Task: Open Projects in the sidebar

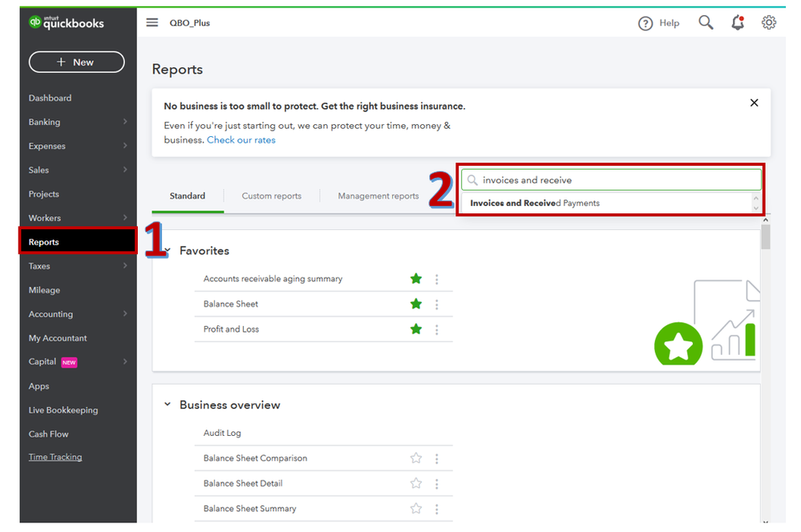Action: (x=44, y=194)
